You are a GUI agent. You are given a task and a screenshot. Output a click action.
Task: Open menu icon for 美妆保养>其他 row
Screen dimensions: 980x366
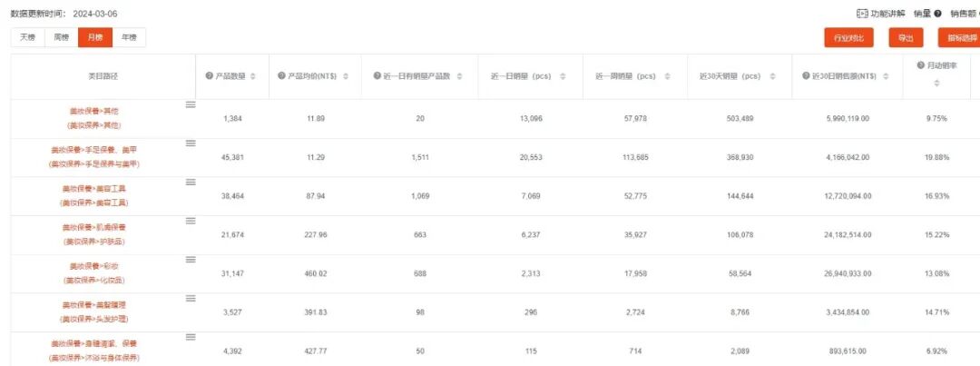point(191,104)
